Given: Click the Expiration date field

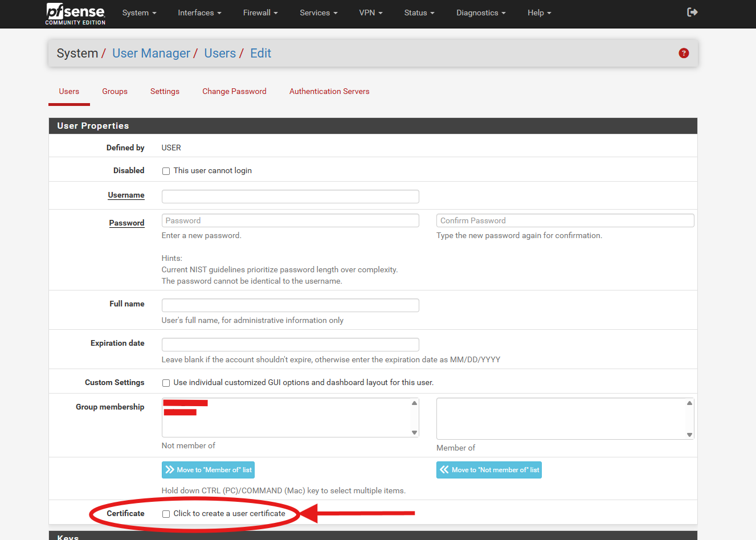Looking at the screenshot, I should tap(290, 345).
